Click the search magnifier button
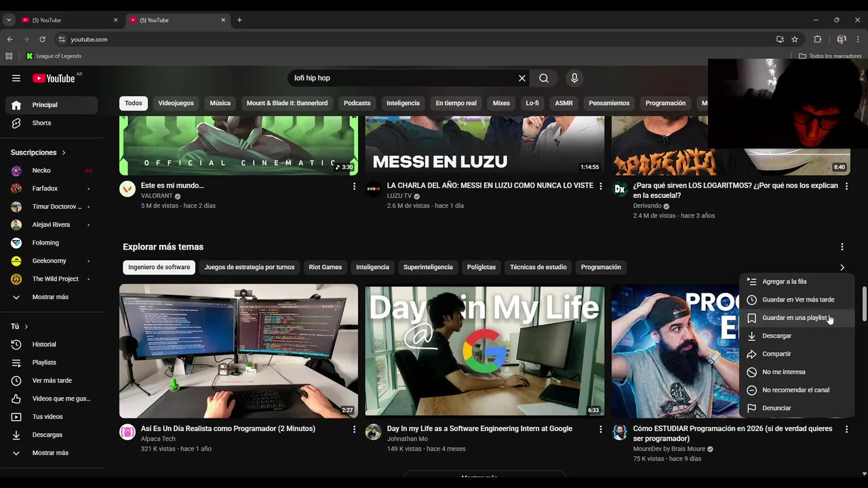The width and height of the screenshot is (868, 488). click(544, 78)
